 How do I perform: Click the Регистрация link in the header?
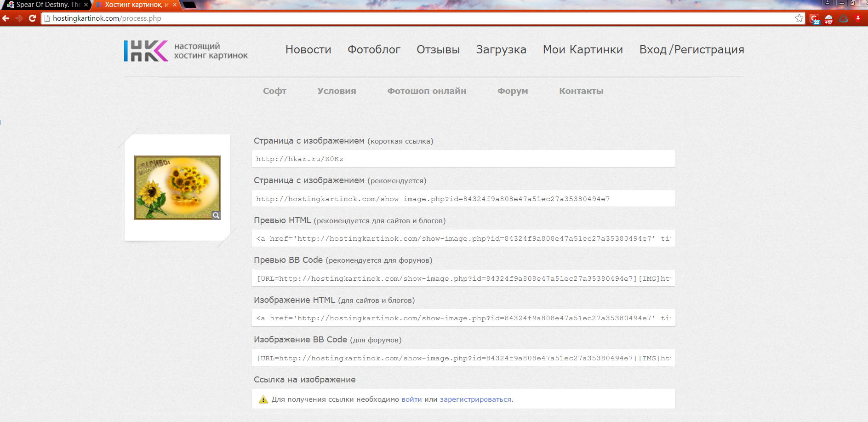[709, 50]
